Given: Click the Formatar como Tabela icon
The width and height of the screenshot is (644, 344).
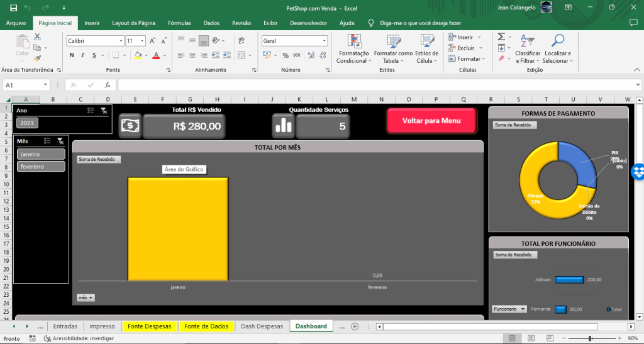Looking at the screenshot, I should click(393, 42).
